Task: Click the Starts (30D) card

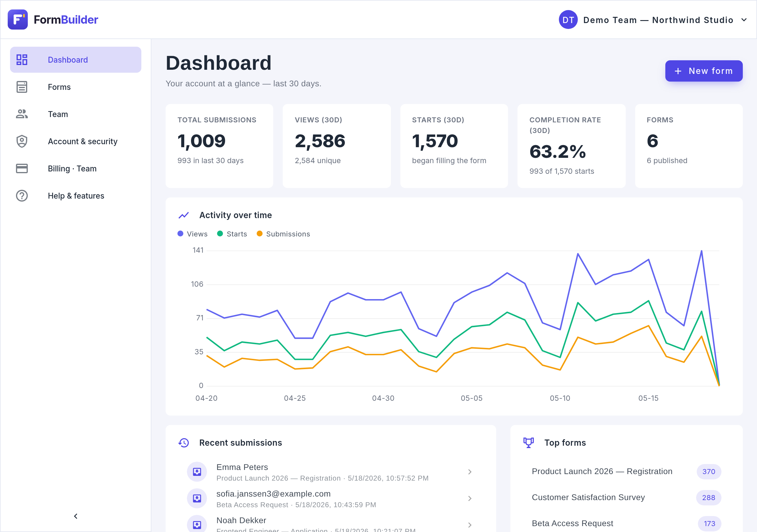Action: tap(454, 146)
